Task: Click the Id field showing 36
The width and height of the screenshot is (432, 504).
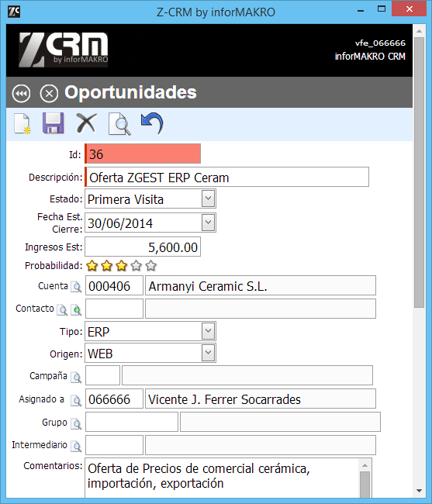Action: click(143, 154)
